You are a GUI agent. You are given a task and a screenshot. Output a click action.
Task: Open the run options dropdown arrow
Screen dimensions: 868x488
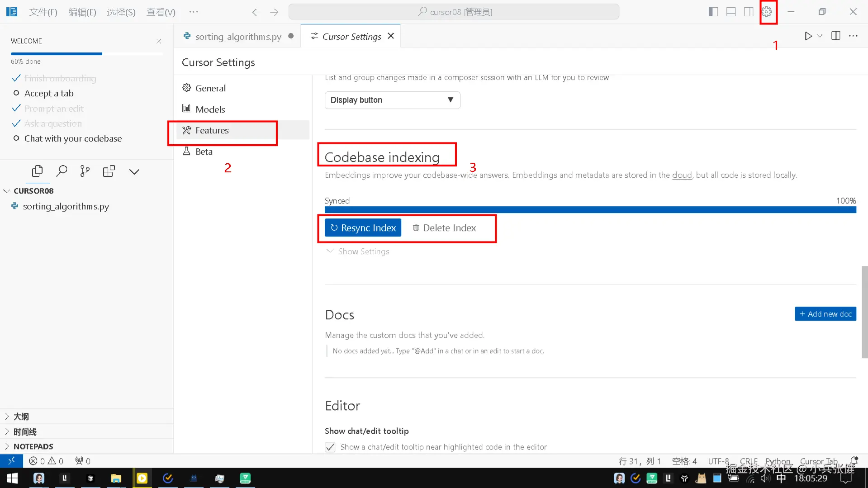820,36
